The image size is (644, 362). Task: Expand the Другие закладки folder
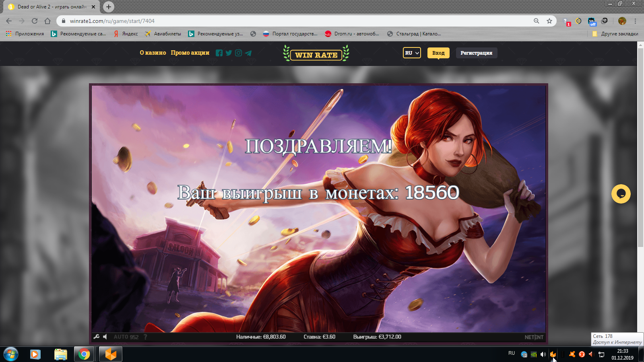pos(615,34)
